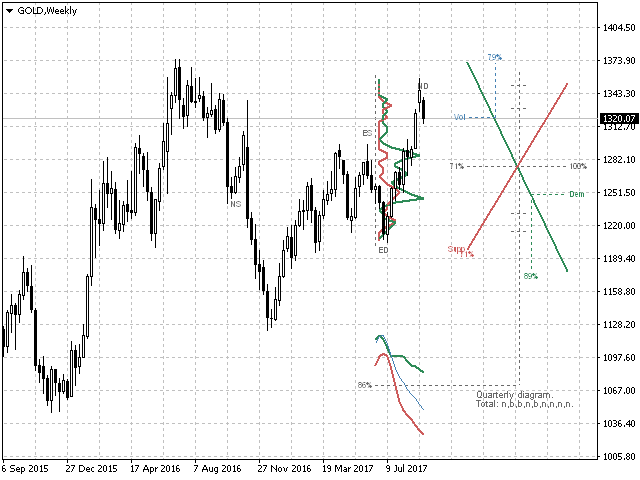640x480 pixels.
Task: Open the GOLD,Weekly chart dropdown triangle
Action: [9, 11]
